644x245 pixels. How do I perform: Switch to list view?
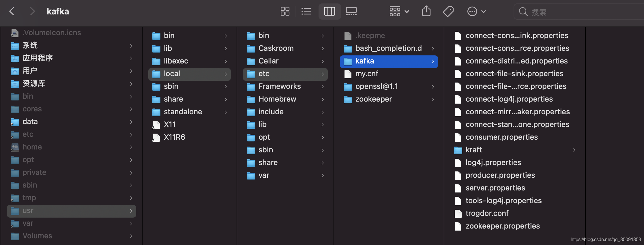pyautogui.click(x=306, y=12)
